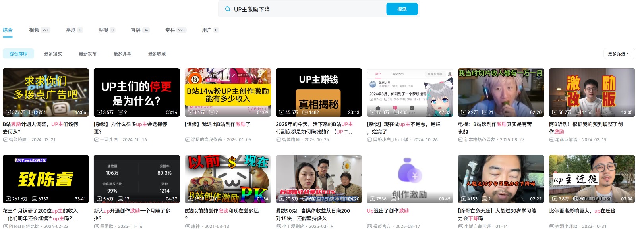Open thumbnail 求求你们多接点广告吧
The width and height of the screenshot is (644, 233).
46,92
